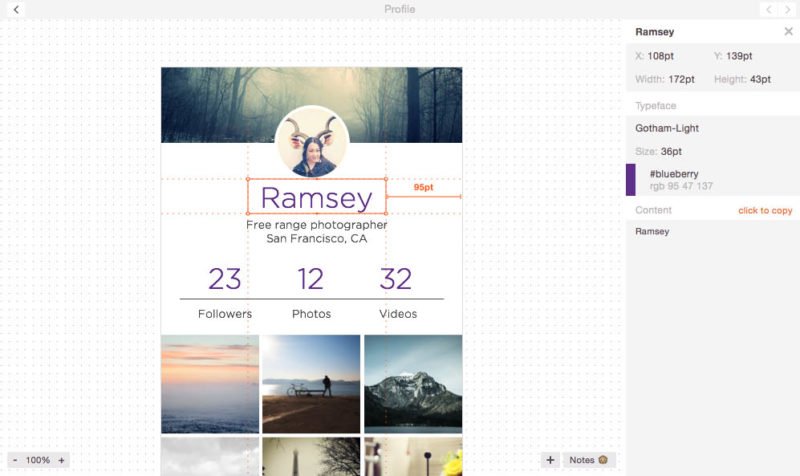The height and width of the screenshot is (476, 800).
Task: Click the 'click to copy' link
Action: (x=765, y=210)
